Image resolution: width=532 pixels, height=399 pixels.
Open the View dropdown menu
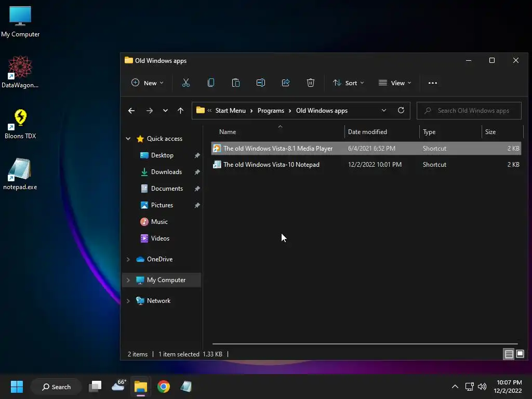click(395, 83)
